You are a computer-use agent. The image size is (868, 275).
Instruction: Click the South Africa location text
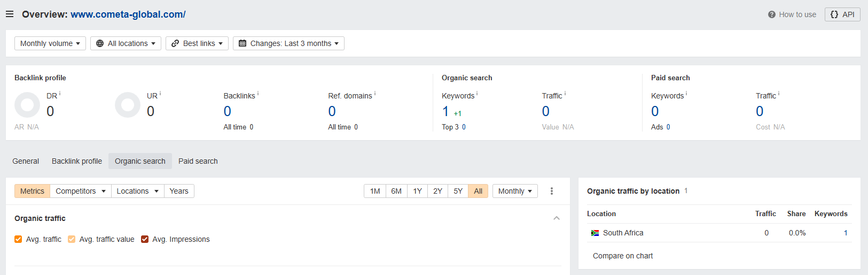(x=623, y=233)
